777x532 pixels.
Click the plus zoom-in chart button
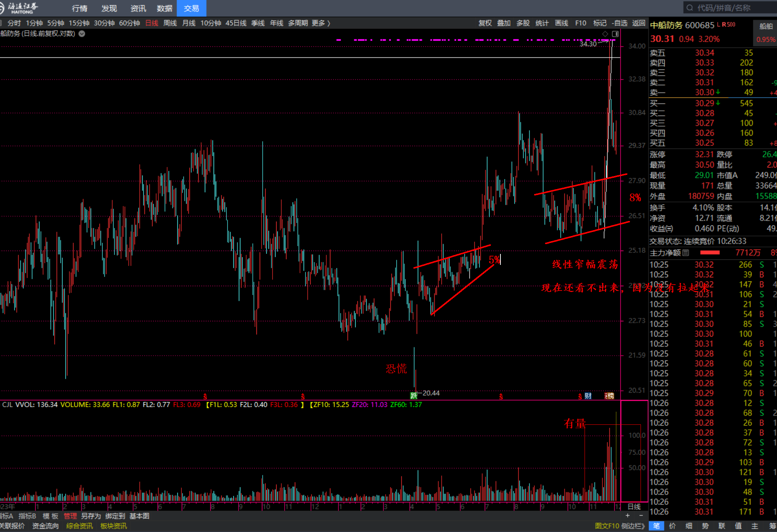point(628,516)
